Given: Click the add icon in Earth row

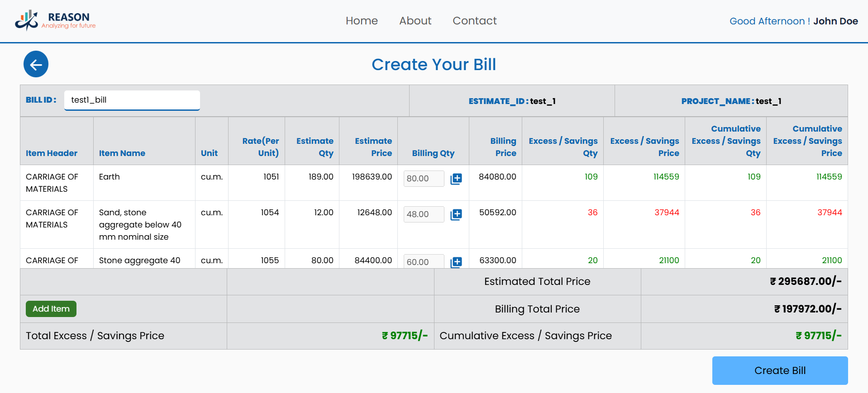Looking at the screenshot, I should click(x=456, y=179).
